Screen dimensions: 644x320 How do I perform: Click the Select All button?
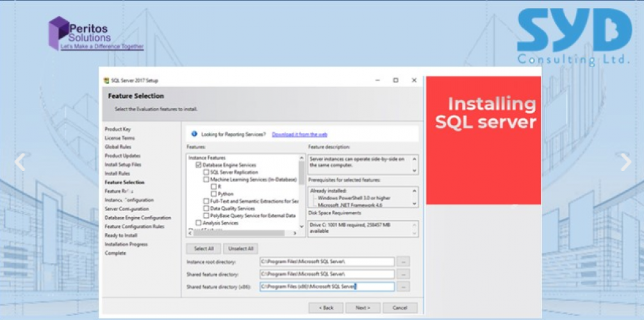(204, 248)
